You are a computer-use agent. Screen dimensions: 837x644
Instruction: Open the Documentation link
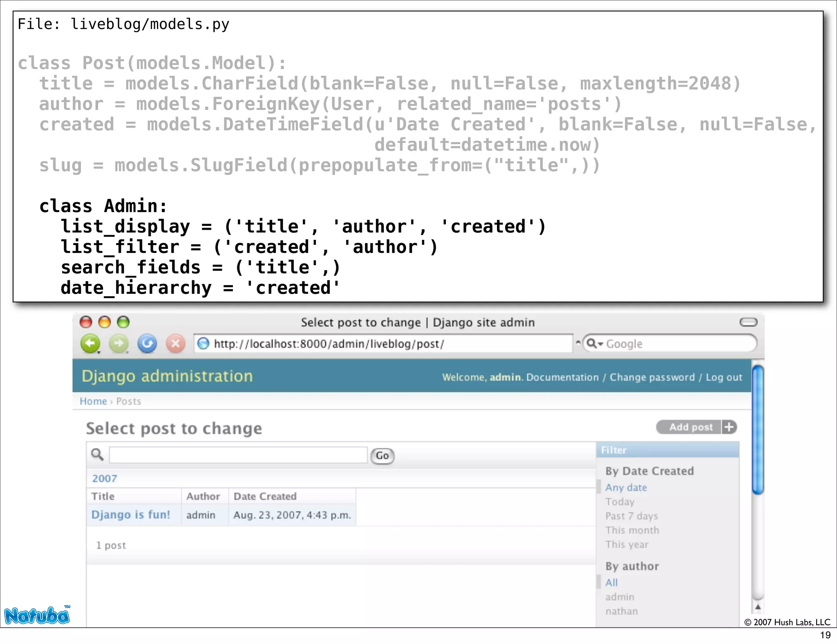pyautogui.click(x=562, y=377)
